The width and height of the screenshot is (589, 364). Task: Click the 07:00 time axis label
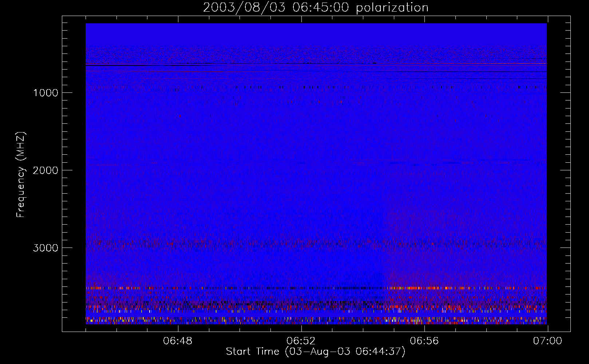[548, 341]
